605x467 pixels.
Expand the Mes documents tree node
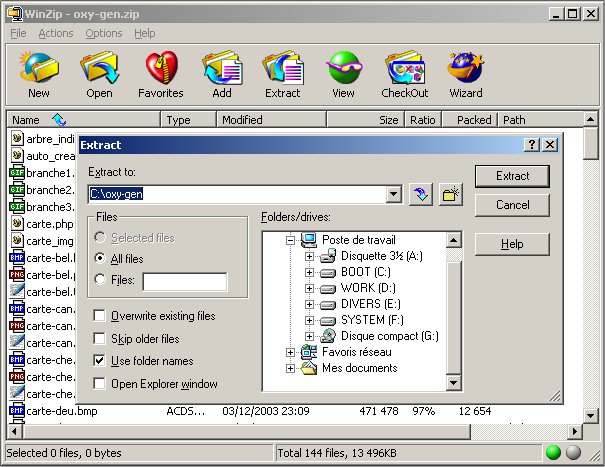coord(291,368)
